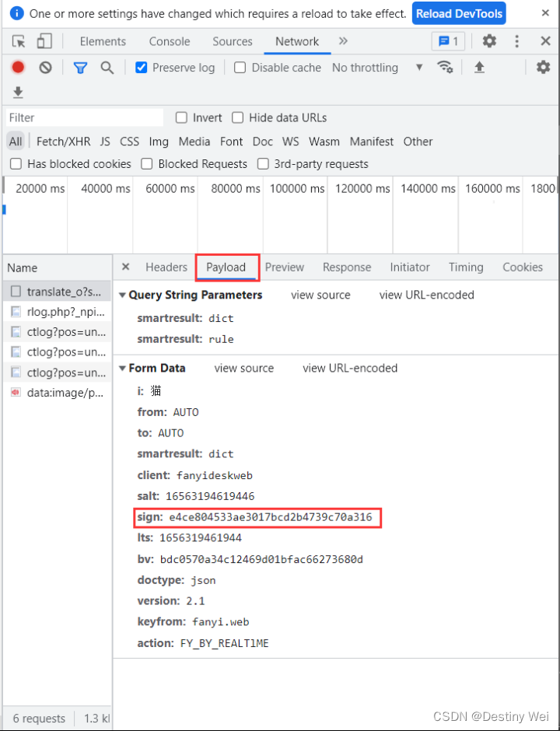Click the info icon in the notification bar
The height and width of the screenshot is (731, 560).
point(16,13)
